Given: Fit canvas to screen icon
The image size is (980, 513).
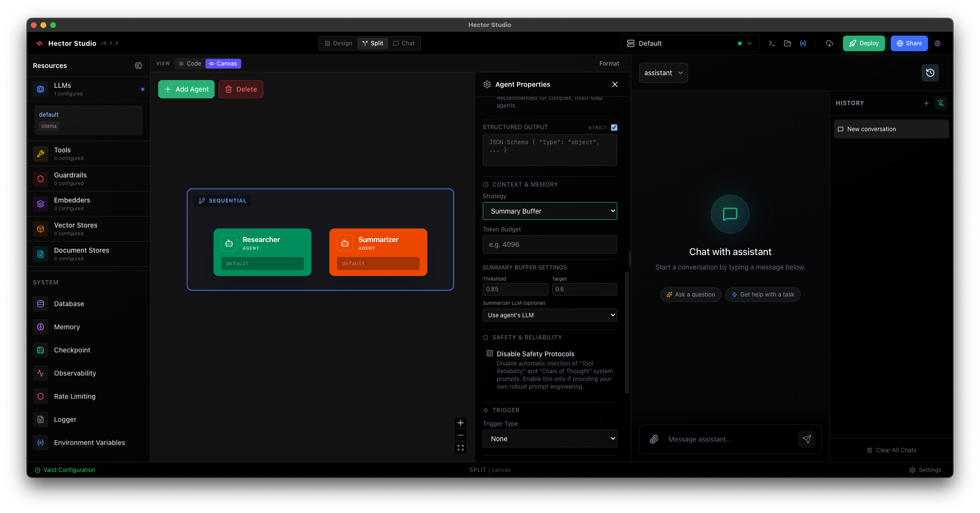Looking at the screenshot, I should tap(461, 448).
